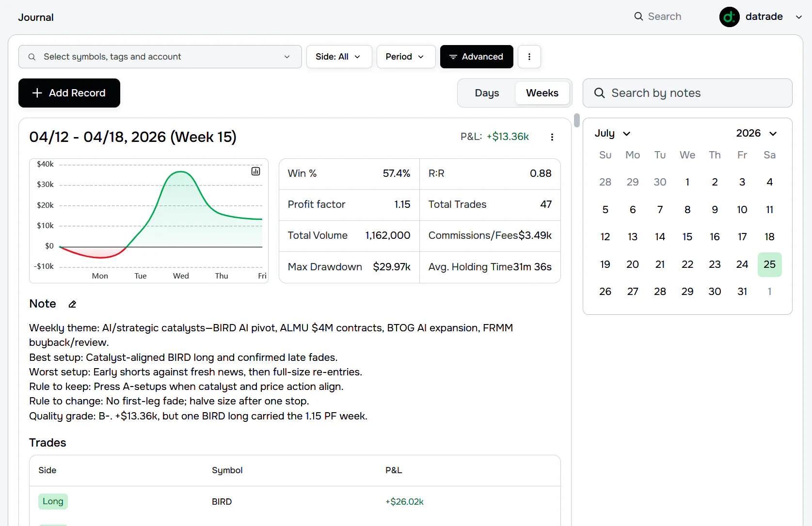Click the Total Volume 1,162,000 value

point(387,235)
